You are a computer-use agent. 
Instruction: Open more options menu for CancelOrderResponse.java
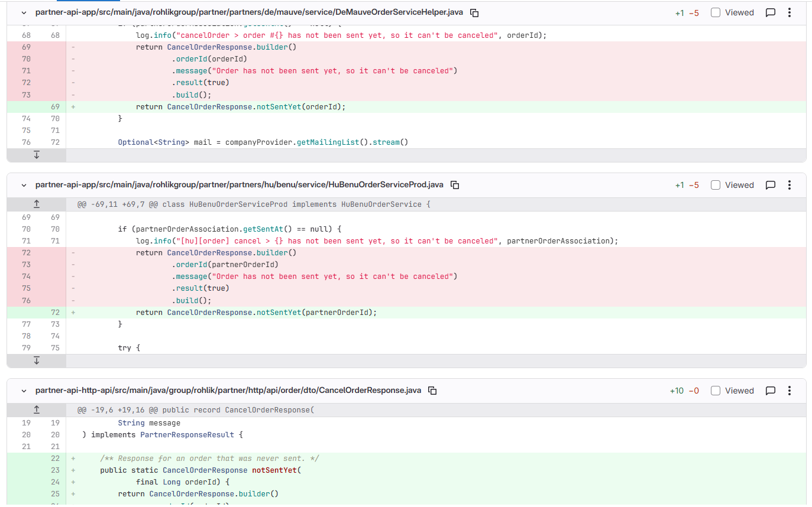click(789, 391)
